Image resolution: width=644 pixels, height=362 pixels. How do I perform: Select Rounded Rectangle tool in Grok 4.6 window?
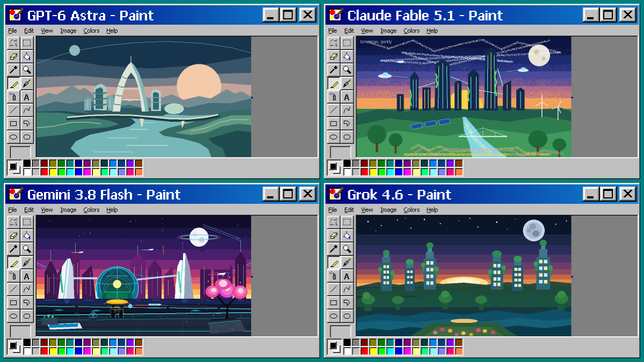(347, 316)
